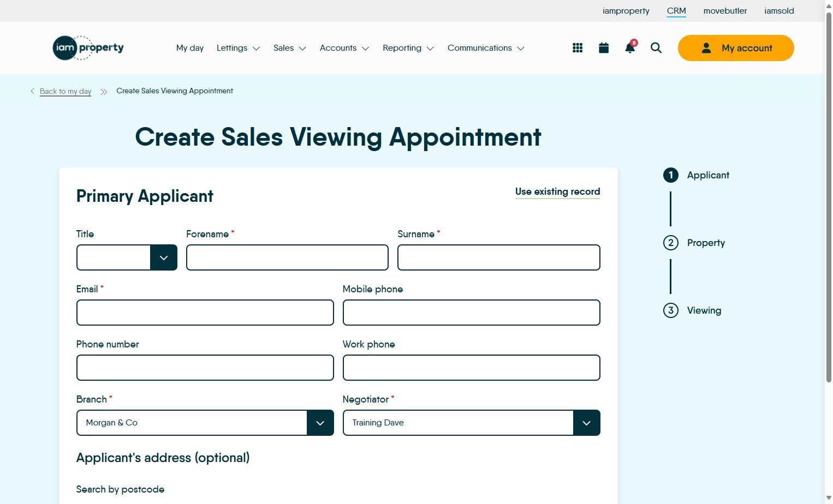Viewport: 833px width, 504px height.
Task: Open the Branch dropdown showing Morgan & Co
Action: coord(205,423)
